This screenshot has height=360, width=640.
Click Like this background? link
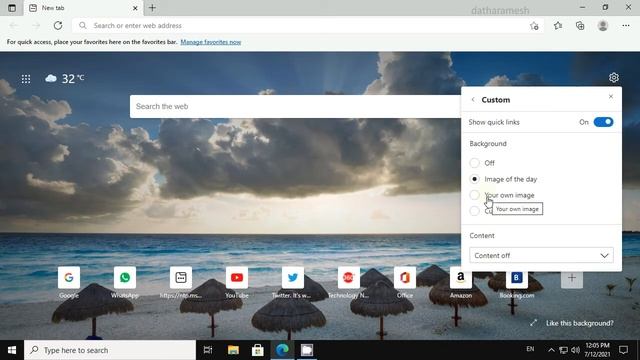(x=580, y=323)
